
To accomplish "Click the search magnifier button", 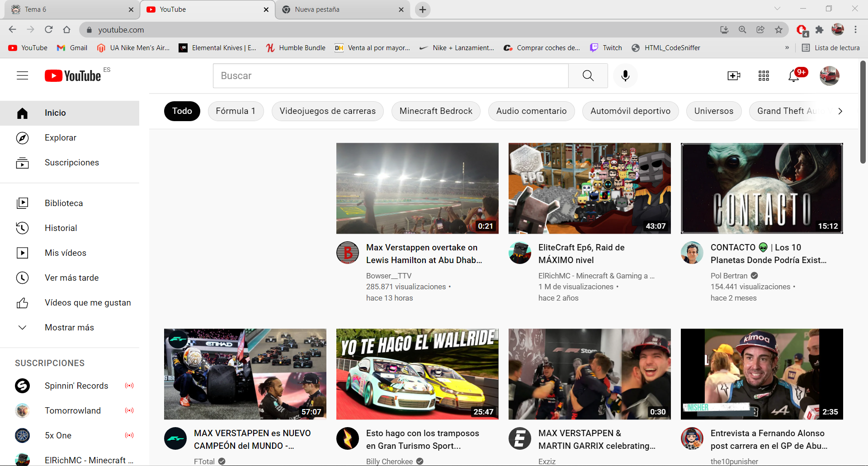I will coord(588,75).
